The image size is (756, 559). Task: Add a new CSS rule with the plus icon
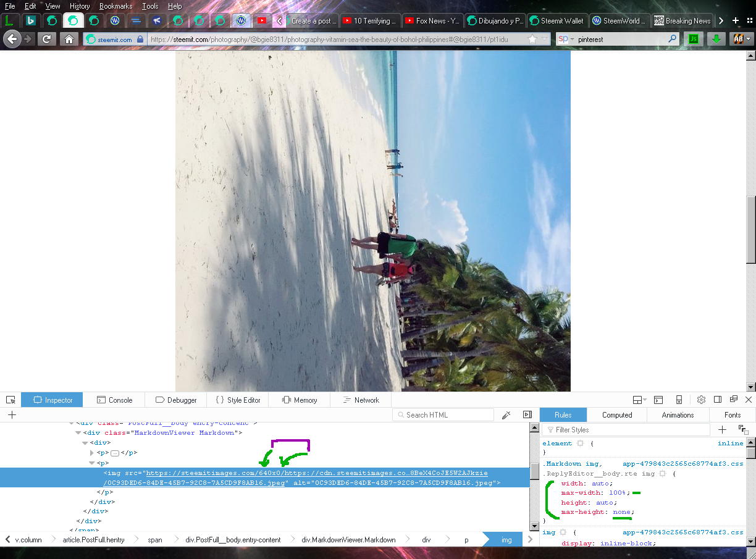[722, 429]
